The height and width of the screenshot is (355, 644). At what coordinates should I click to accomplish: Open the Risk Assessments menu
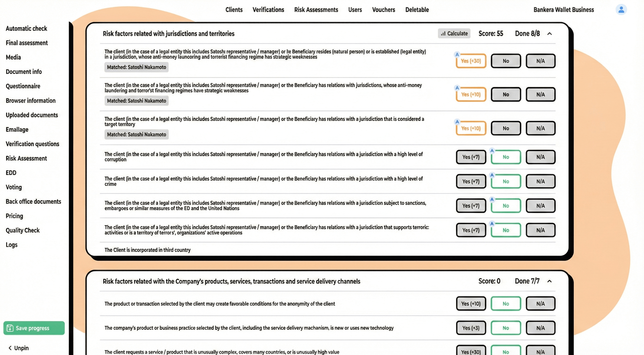316,9
